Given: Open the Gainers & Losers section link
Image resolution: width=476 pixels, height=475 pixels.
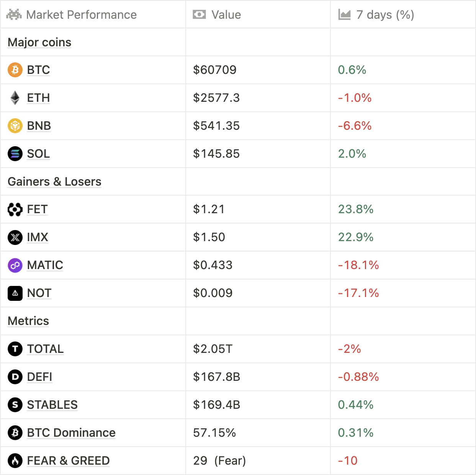Looking at the screenshot, I should point(54,182).
